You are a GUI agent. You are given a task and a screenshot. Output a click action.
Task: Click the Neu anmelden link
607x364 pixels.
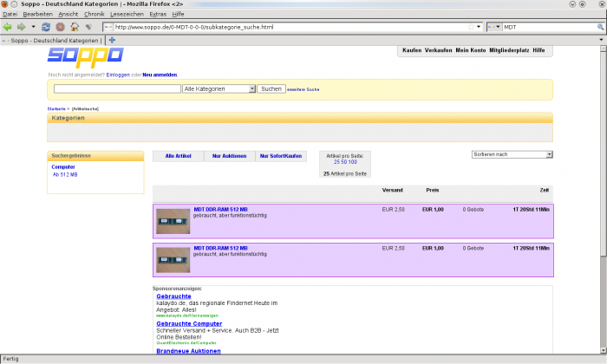click(160, 75)
